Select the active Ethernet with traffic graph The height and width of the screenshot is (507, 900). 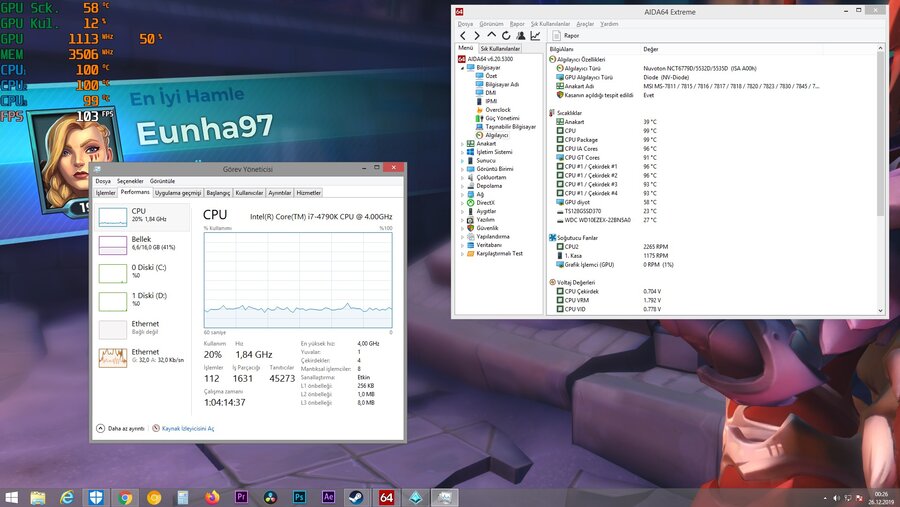tap(142, 357)
